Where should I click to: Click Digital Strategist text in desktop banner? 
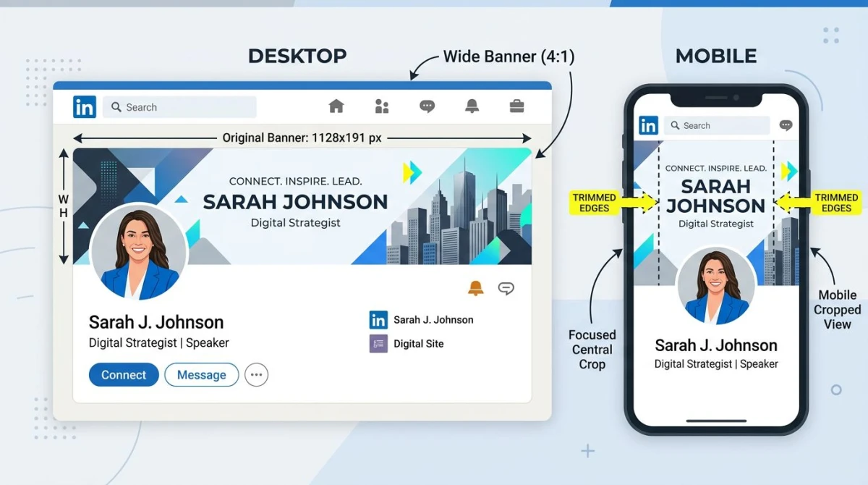(295, 223)
